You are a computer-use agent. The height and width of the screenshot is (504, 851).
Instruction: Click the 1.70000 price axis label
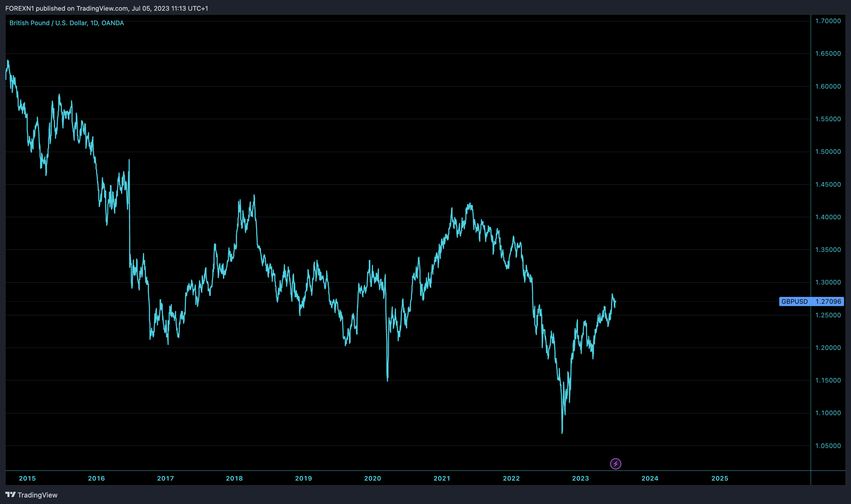(x=828, y=21)
